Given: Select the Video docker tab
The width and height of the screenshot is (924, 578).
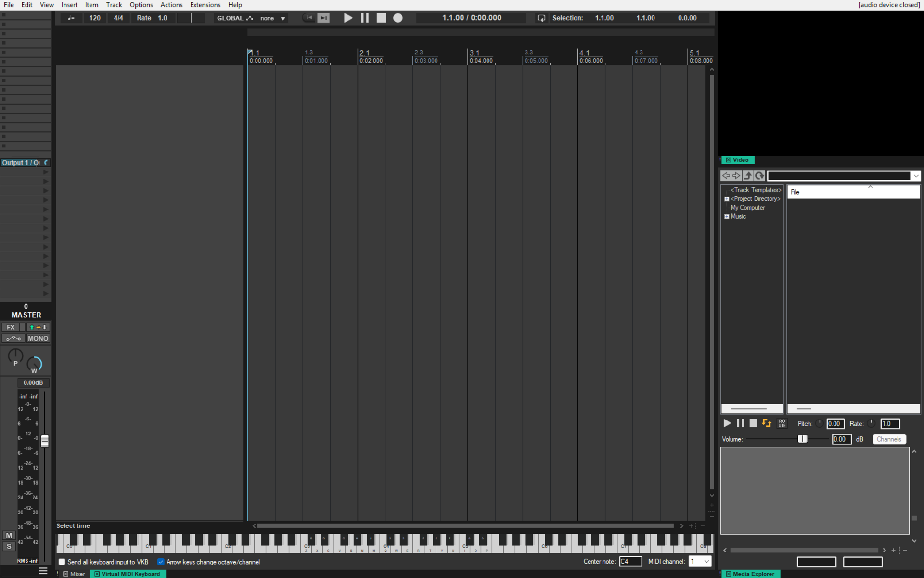Looking at the screenshot, I should 737,160.
